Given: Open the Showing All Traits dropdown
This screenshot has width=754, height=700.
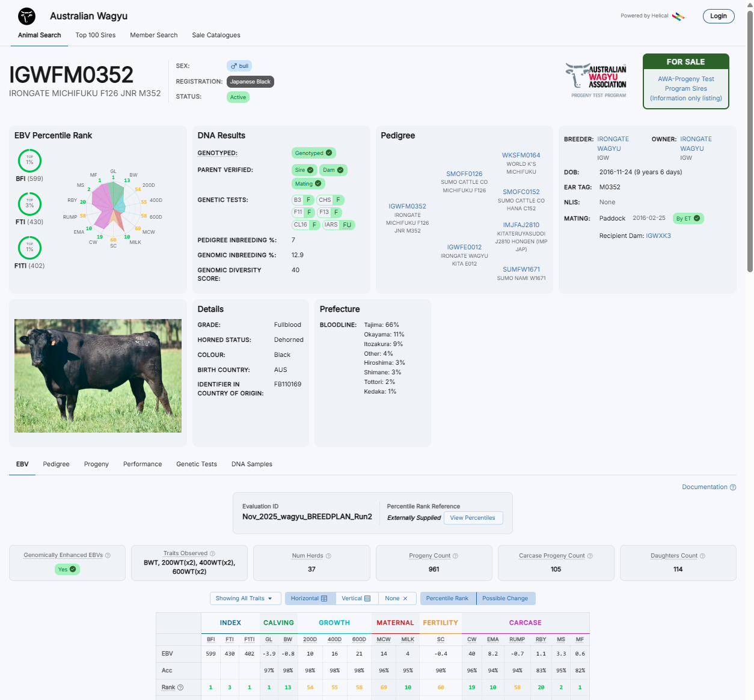Looking at the screenshot, I should (x=244, y=598).
